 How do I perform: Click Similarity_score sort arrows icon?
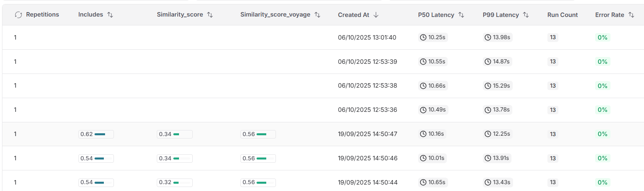(210, 15)
